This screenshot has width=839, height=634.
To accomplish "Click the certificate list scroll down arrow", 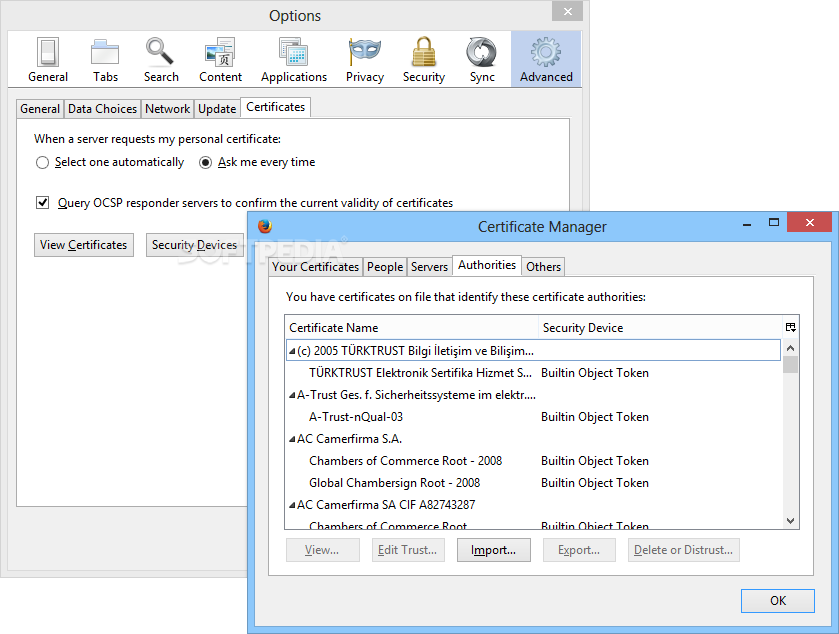I will point(790,521).
